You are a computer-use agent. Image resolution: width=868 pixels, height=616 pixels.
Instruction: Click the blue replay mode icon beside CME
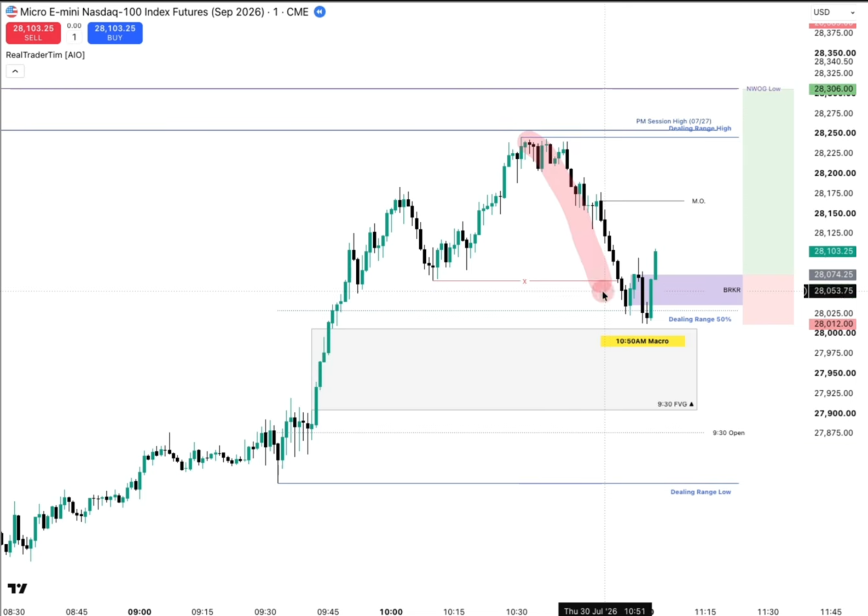[x=320, y=11]
